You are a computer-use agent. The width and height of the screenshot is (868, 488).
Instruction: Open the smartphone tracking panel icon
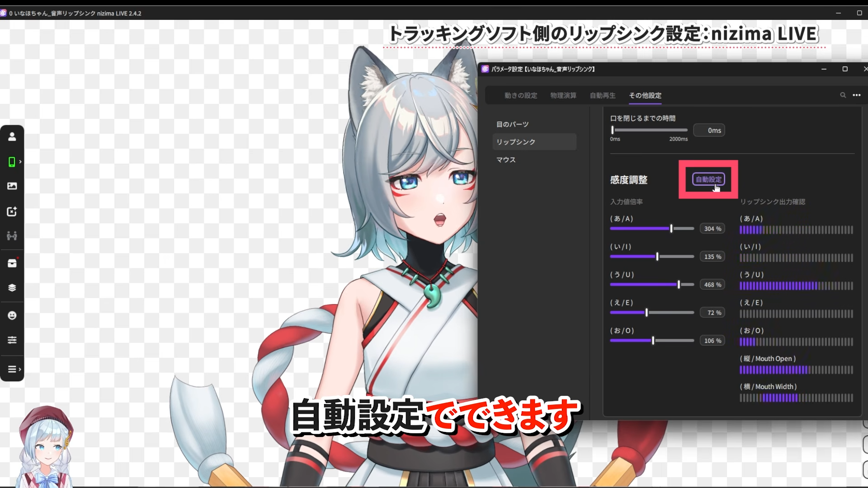12,162
